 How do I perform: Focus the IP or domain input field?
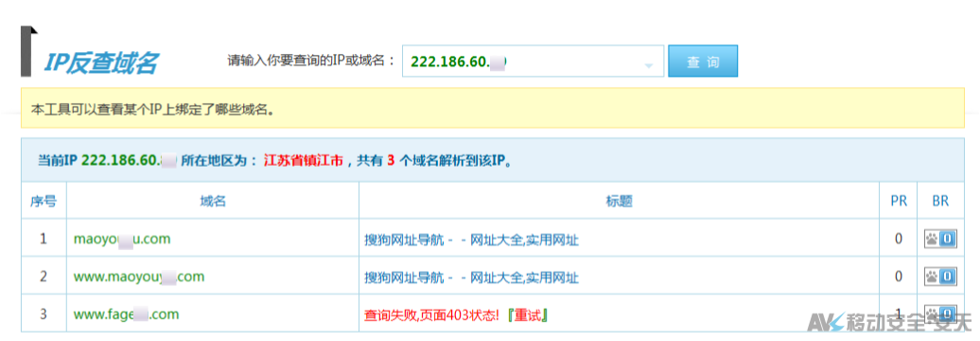(x=533, y=62)
